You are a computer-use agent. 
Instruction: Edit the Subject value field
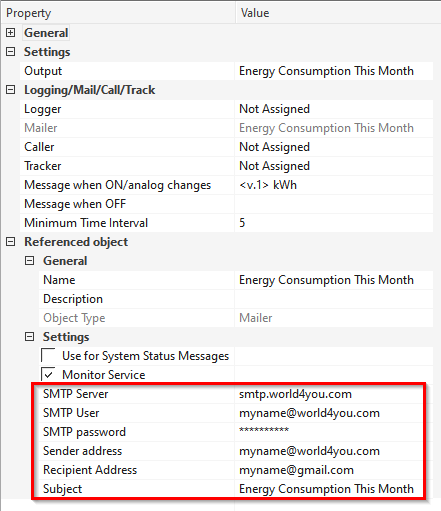[329, 489]
